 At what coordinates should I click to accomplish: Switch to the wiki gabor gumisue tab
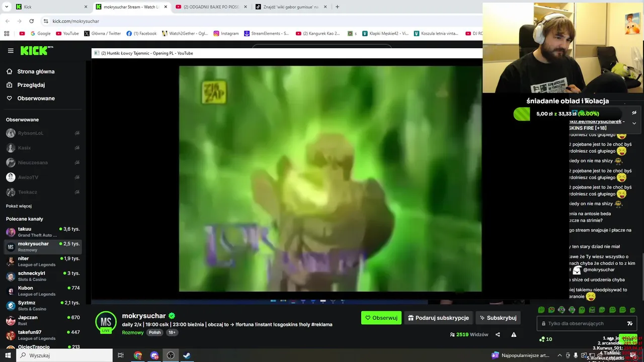point(290,7)
